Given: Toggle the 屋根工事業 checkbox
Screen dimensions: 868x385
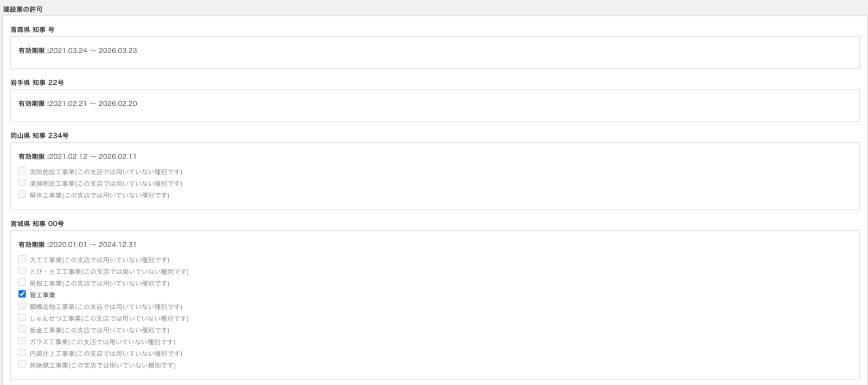Looking at the screenshot, I should tap(22, 282).
